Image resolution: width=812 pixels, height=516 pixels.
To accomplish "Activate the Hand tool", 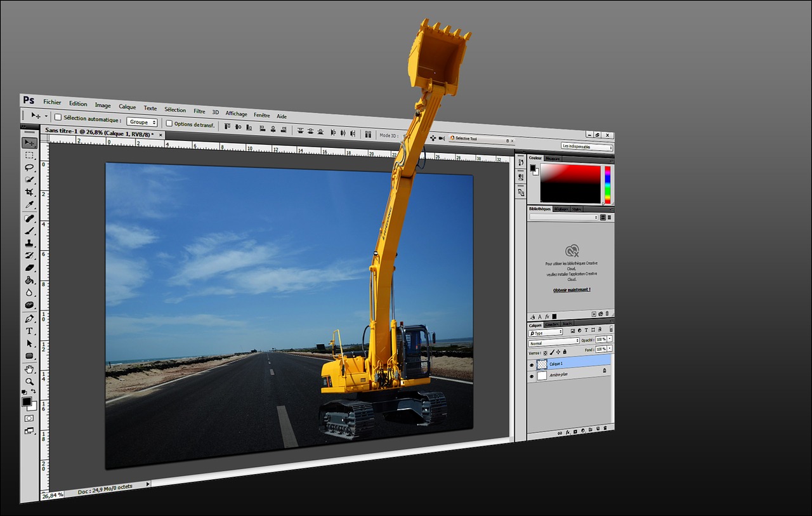I will (29, 369).
